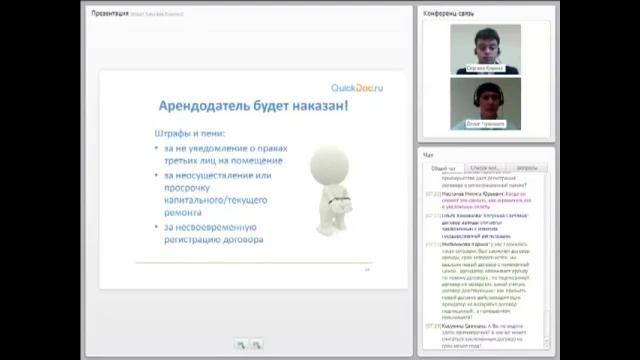
Task: Click the chat panel's vertical scrollbar
Action: coord(547,261)
